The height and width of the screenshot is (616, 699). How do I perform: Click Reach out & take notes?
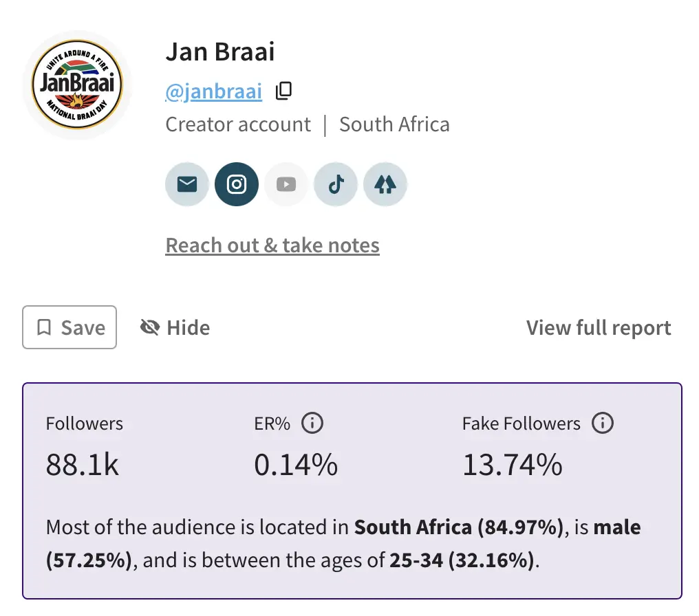point(272,245)
